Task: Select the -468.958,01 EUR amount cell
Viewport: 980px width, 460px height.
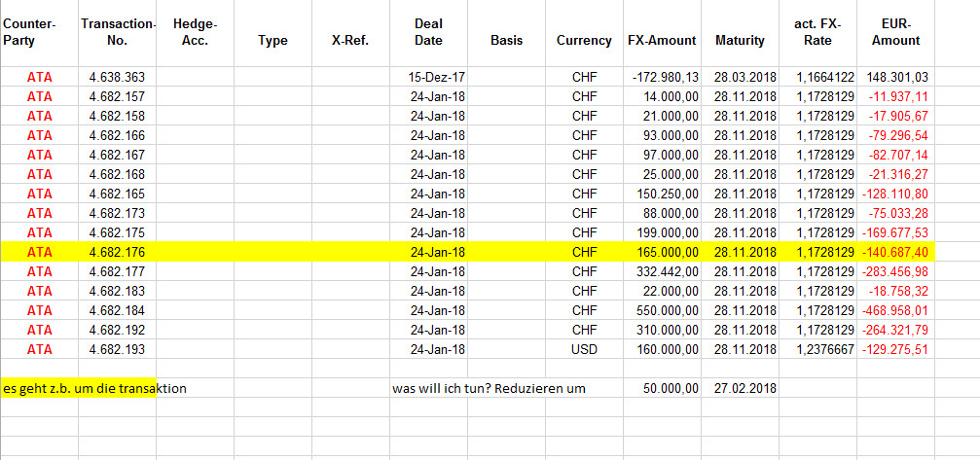Action: [x=895, y=310]
